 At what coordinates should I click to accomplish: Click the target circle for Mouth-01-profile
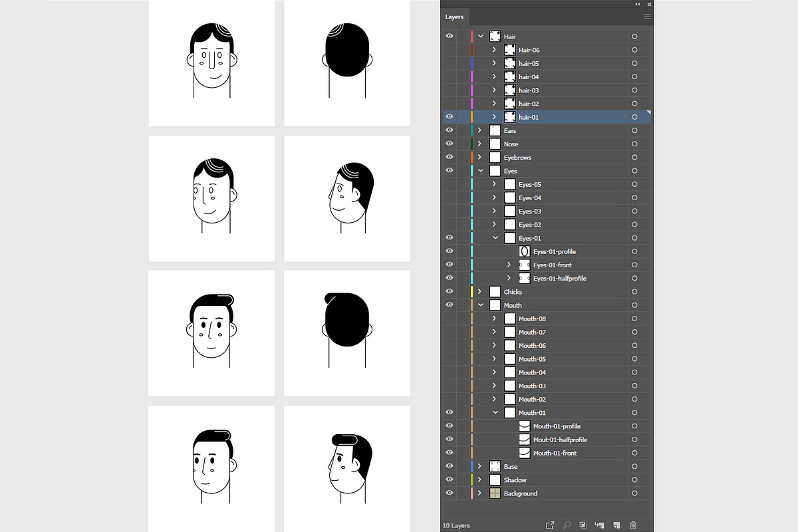click(x=634, y=426)
